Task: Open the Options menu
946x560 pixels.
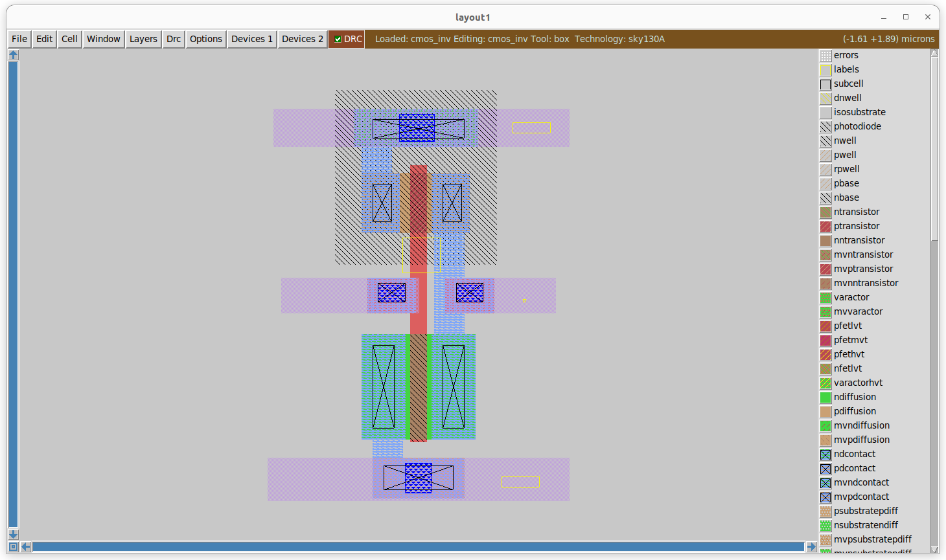Action: [206, 39]
